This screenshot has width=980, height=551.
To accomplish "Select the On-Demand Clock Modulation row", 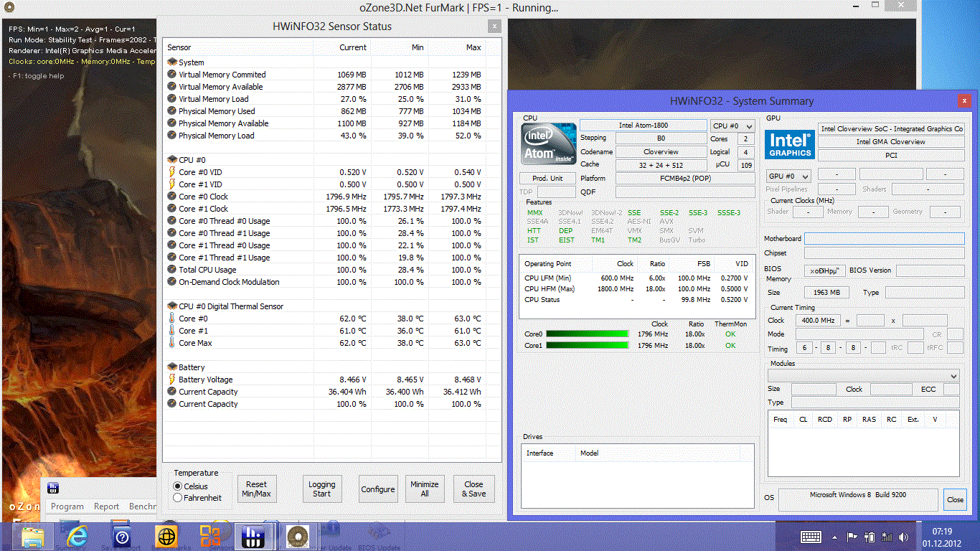I will click(325, 282).
